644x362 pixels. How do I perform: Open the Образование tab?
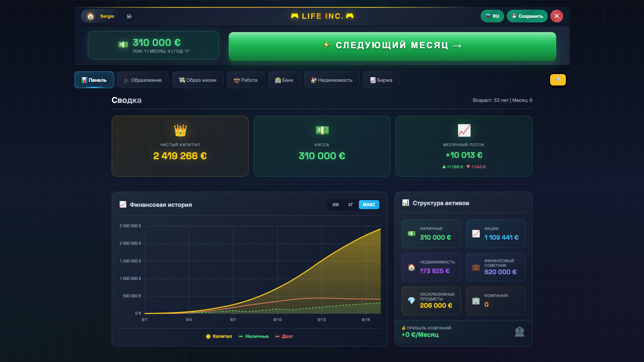pyautogui.click(x=143, y=80)
